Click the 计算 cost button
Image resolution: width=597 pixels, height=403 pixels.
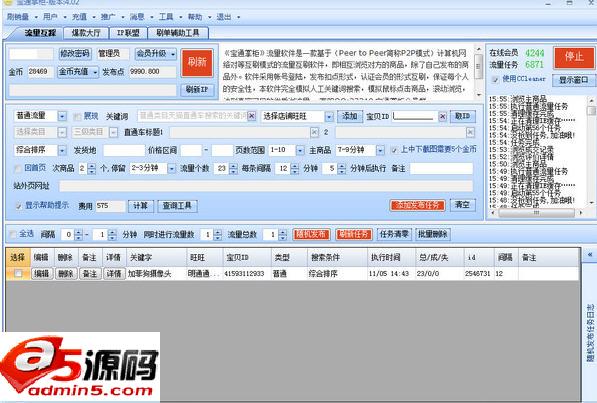click(x=140, y=206)
